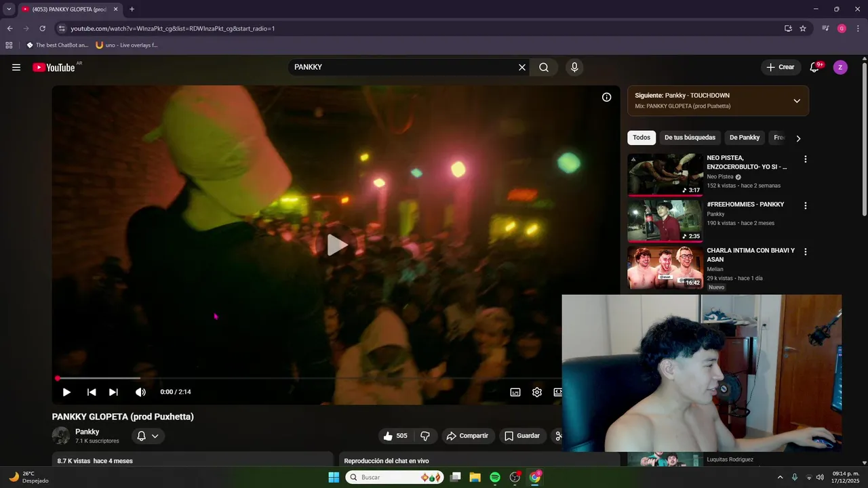Show more filter chips arrow
868x488 pixels.
tap(798, 138)
